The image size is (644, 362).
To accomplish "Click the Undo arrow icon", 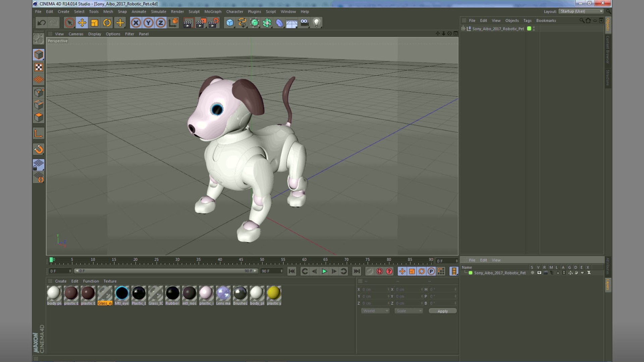I will click(x=42, y=23).
